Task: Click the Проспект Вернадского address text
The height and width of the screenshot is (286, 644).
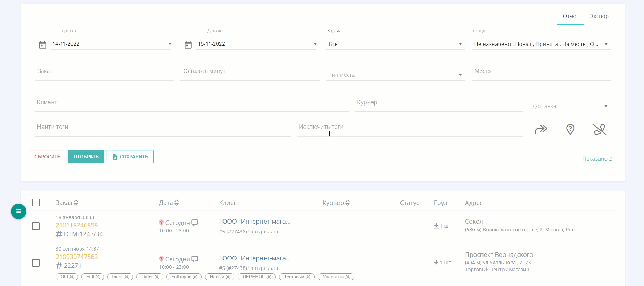Action: pos(499,255)
